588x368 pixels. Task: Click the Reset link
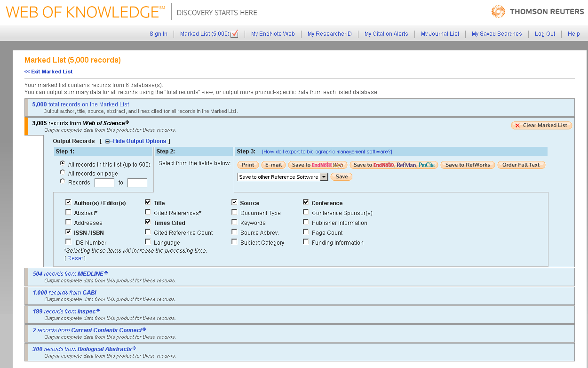point(75,258)
